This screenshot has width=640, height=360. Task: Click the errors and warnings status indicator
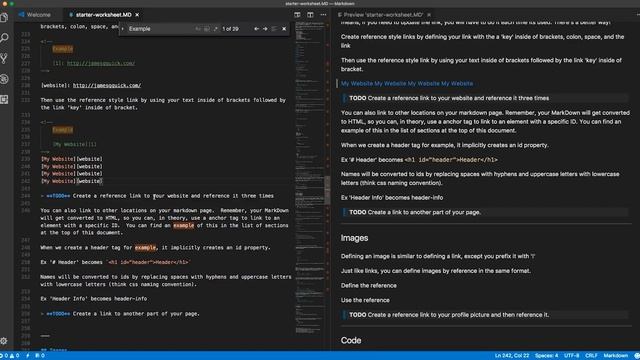(9, 356)
